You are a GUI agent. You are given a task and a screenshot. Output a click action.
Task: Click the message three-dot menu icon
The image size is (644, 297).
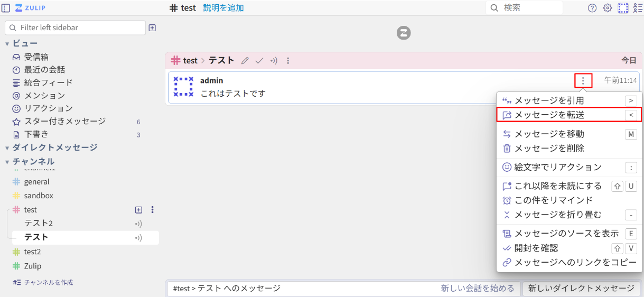583,81
